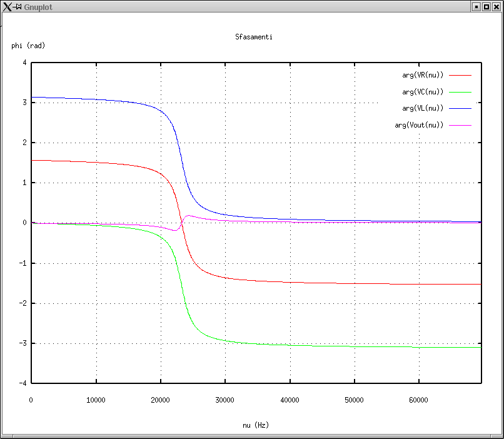Screen dimensions: 504x439
Task: Close the Gnuplot window
Action: [x=496, y=6]
